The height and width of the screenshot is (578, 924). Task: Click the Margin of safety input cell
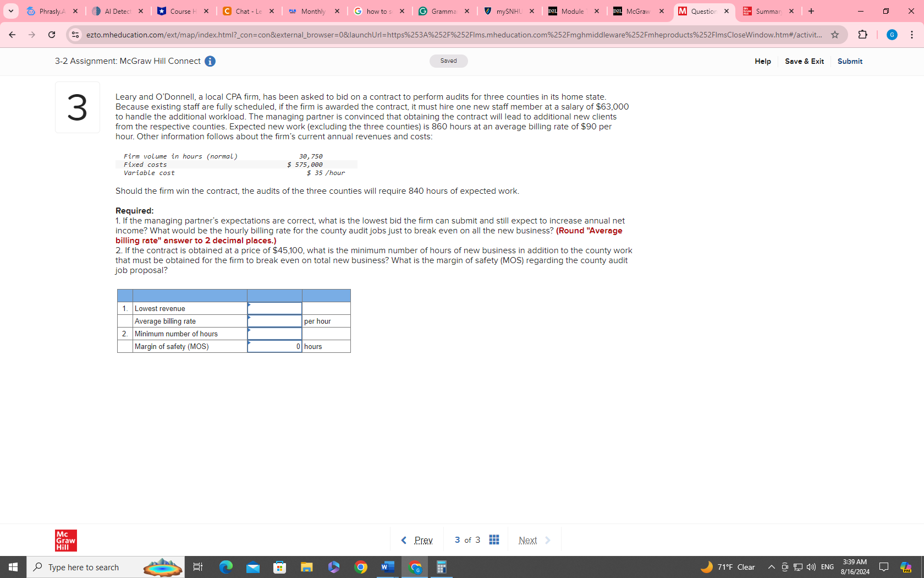[274, 346]
